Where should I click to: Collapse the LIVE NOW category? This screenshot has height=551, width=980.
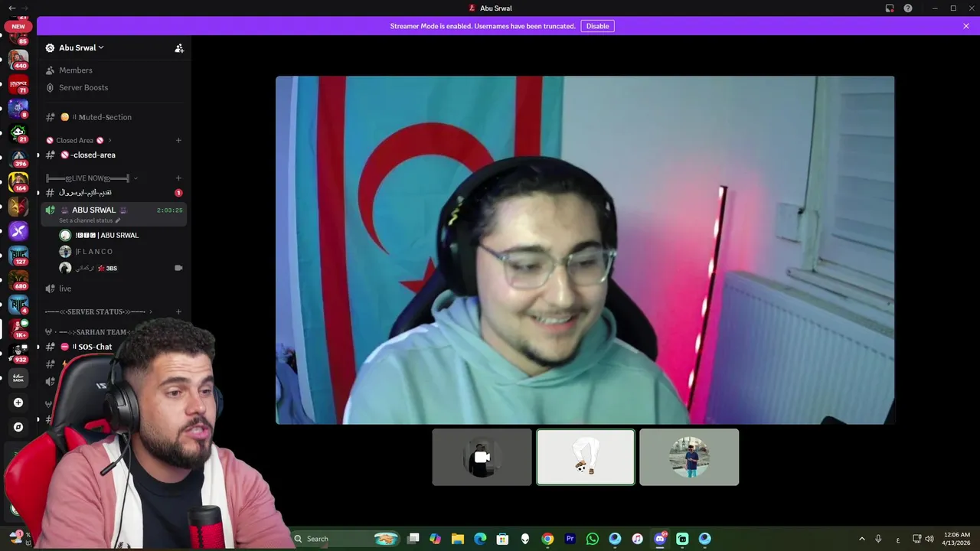[92, 178]
